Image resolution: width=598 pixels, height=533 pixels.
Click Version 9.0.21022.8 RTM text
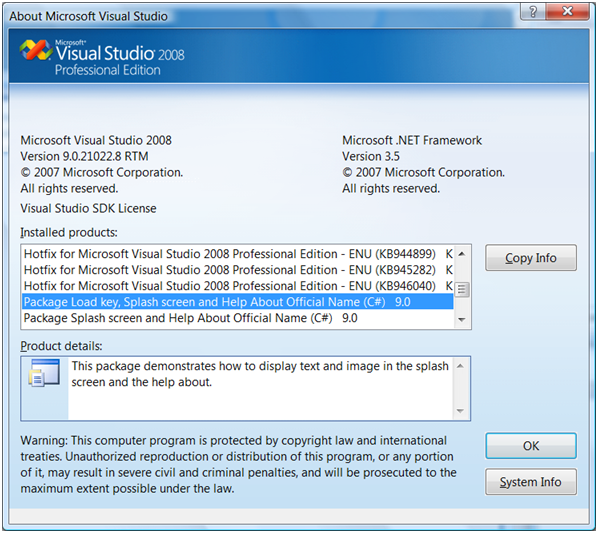[84, 156]
